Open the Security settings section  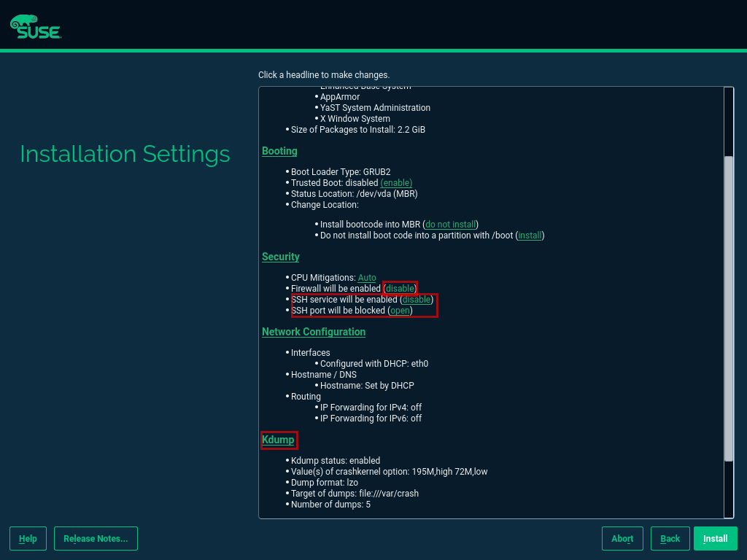pos(280,256)
